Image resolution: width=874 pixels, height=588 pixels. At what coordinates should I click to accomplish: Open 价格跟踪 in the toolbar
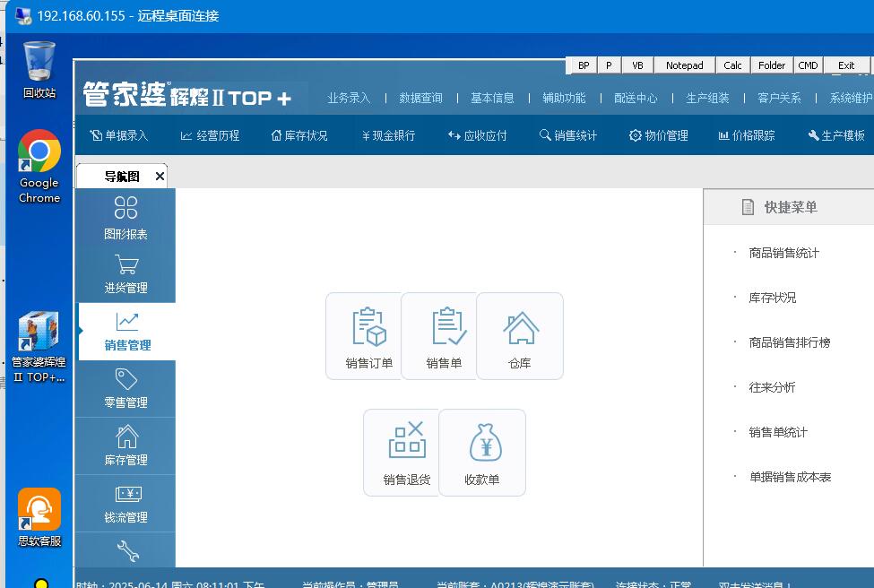pyautogui.click(x=747, y=135)
